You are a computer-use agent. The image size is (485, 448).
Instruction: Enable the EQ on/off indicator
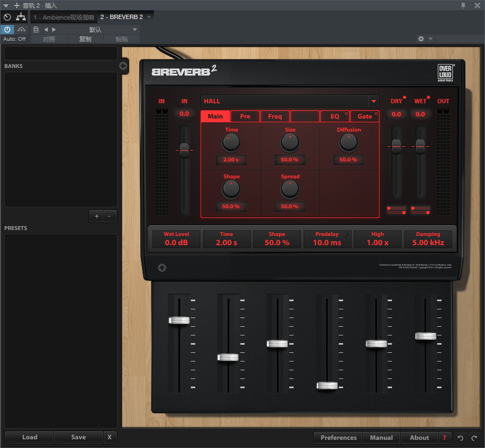coord(346,114)
